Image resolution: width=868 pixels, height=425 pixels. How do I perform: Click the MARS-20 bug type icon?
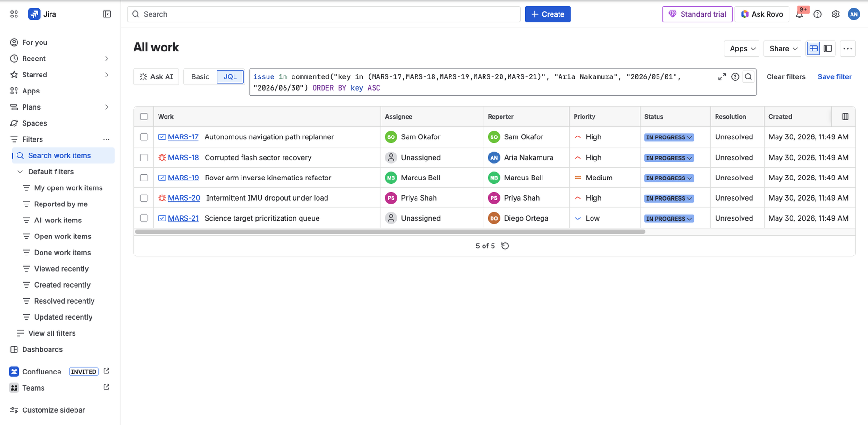point(162,198)
